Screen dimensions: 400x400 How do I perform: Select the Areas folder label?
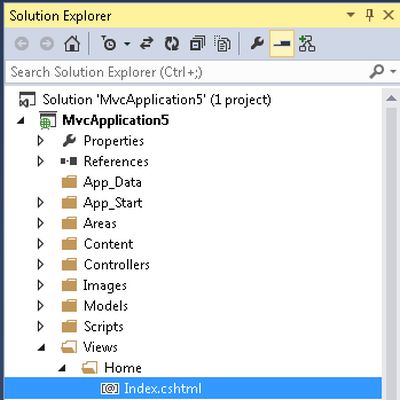coord(100,223)
